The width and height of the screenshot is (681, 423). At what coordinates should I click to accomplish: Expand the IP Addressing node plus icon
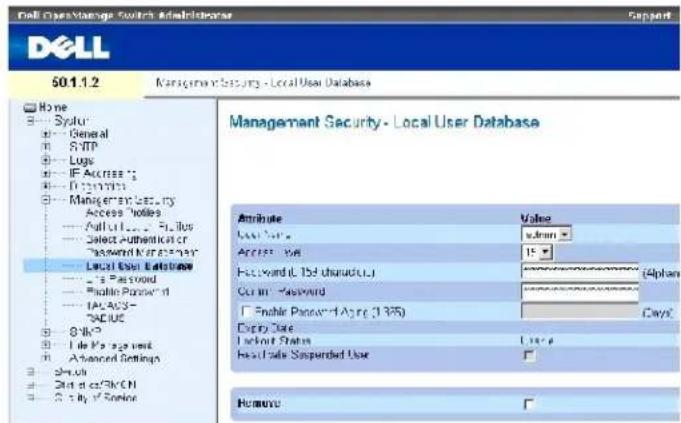click(x=46, y=174)
